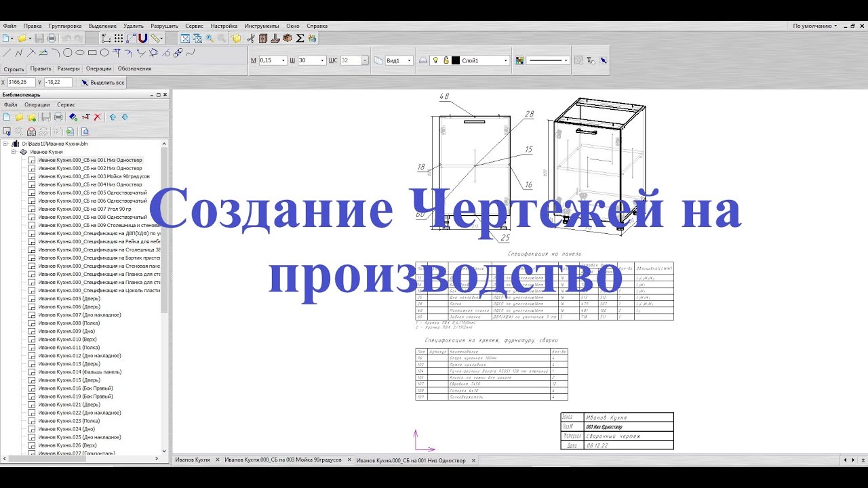Open the Операции menu in Библиотекарь
868x488 pixels.
tap(37, 104)
